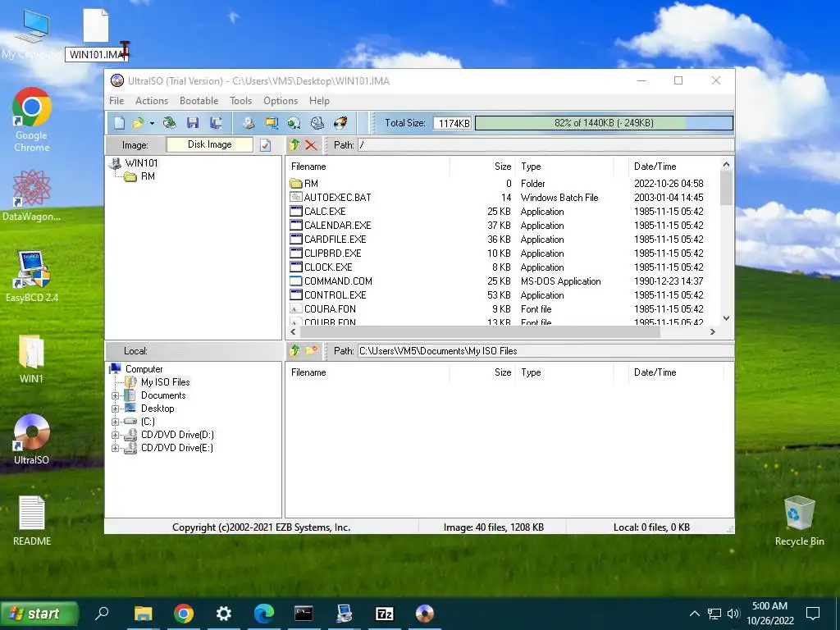Click the taskbar Command Prompt icon

[x=304, y=614]
